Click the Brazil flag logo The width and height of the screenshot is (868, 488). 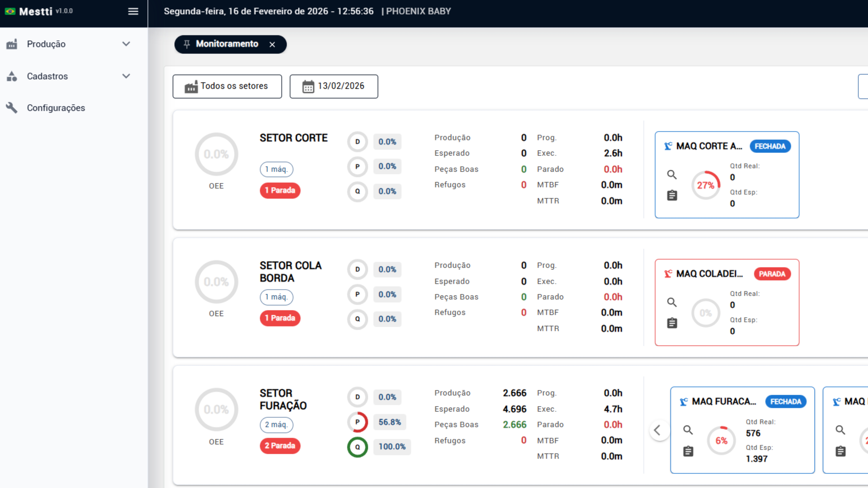tap(10, 11)
